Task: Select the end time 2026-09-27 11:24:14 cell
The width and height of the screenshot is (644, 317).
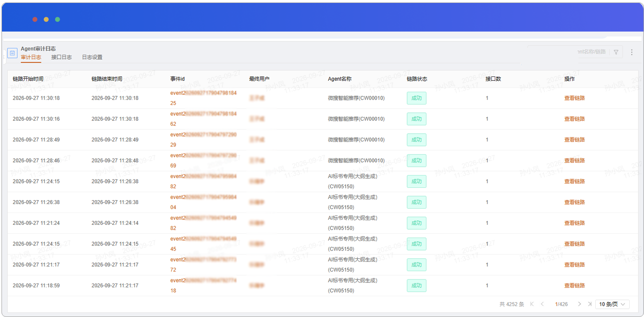Action: (115, 223)
